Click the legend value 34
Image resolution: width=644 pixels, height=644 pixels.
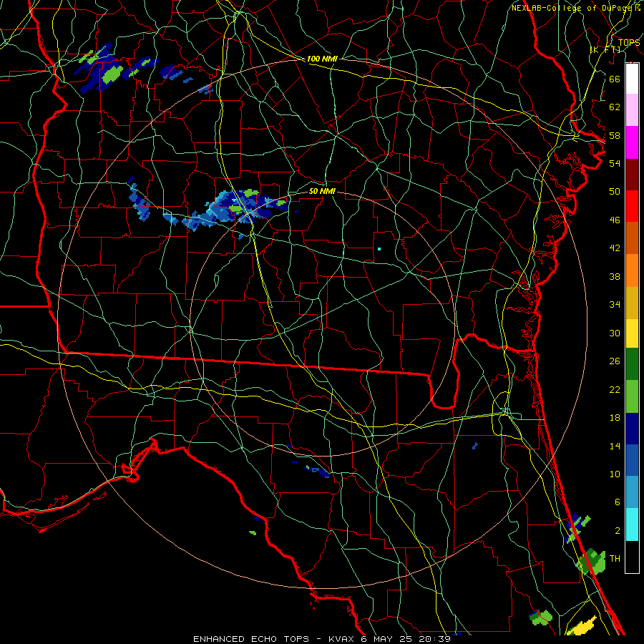(615, 304)
